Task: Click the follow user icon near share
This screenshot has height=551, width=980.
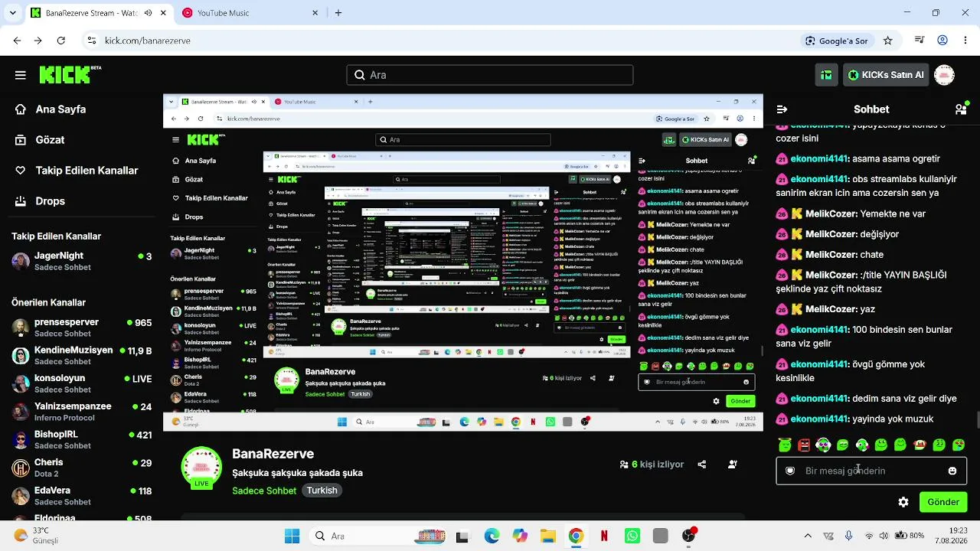Action: click(733, 464)
